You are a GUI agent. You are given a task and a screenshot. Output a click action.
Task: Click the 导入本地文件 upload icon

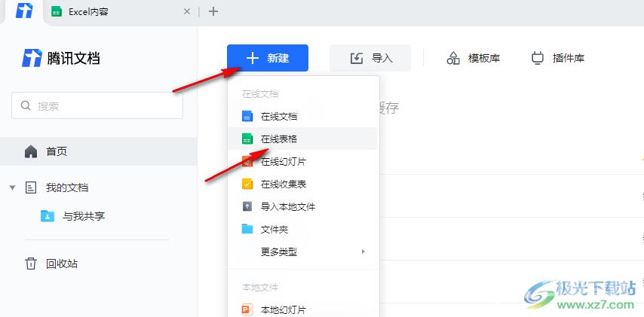coord(247,206)
